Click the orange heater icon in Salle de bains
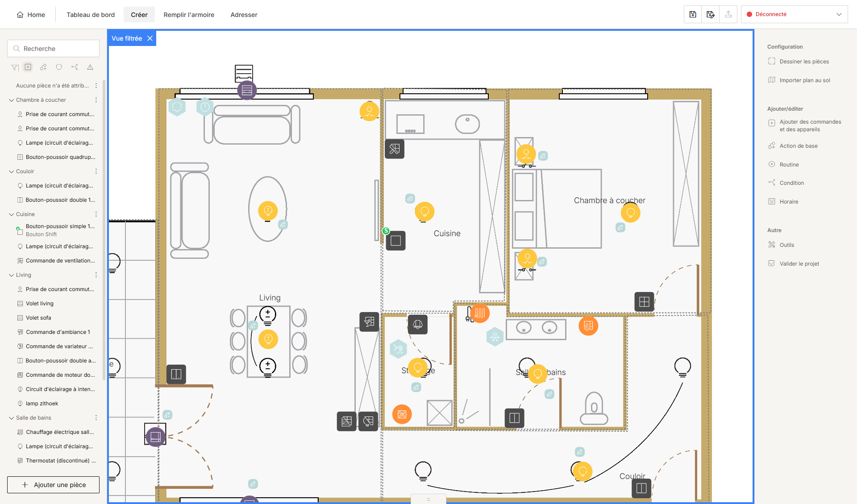Viewport: 857px width, 504px height. (480, 313)
